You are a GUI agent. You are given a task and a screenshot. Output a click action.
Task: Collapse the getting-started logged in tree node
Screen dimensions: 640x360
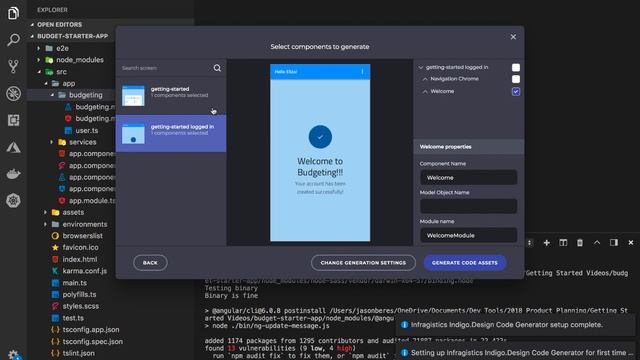click(421, 67)
